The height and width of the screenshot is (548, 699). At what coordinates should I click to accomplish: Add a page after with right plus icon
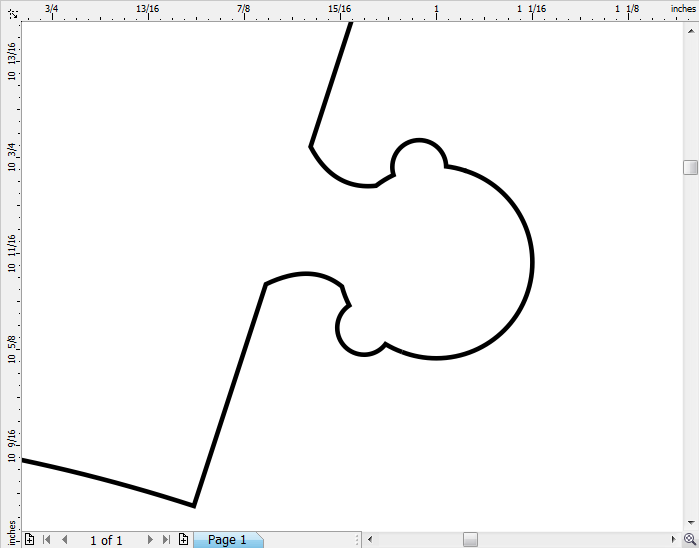(183, 539)
